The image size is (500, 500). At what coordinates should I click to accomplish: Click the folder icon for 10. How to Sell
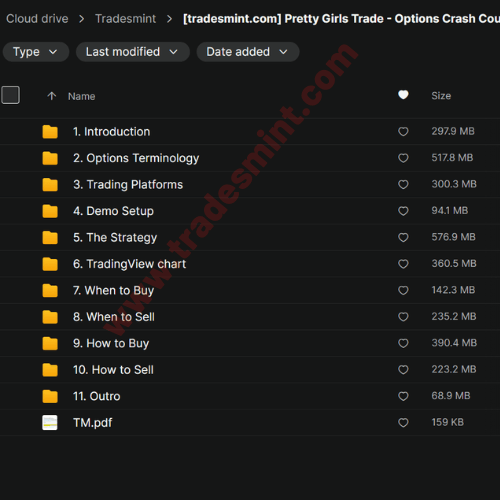pyautogui.click(x=50, y=370)
